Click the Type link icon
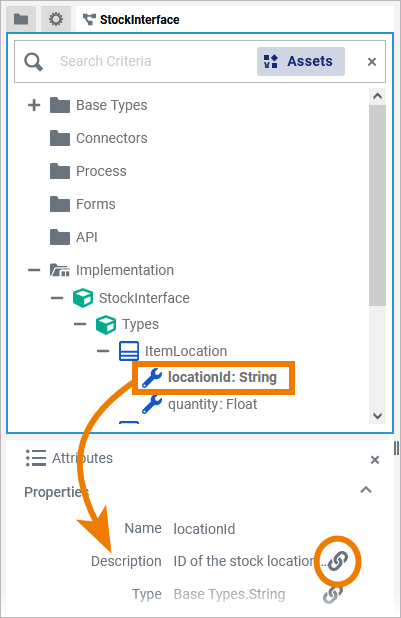The width and height of the screenshot is (401, 618). point(333,594)
